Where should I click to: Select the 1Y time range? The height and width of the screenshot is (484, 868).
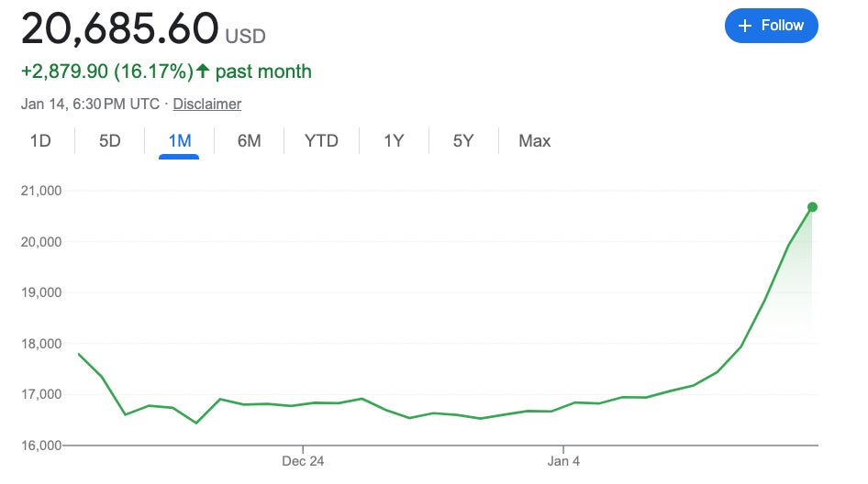394,141
